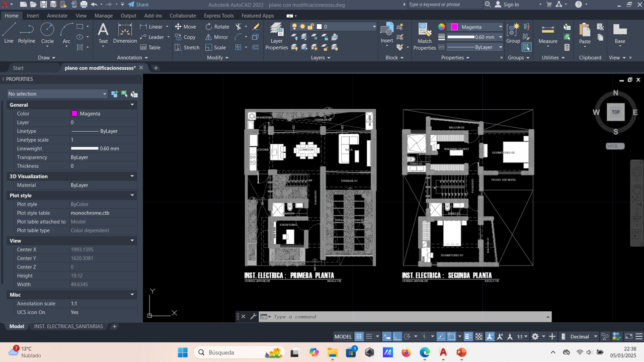This screenshot has width=644, height=362.
Task: Switch to the Start file tab
Action: [18, 68]
